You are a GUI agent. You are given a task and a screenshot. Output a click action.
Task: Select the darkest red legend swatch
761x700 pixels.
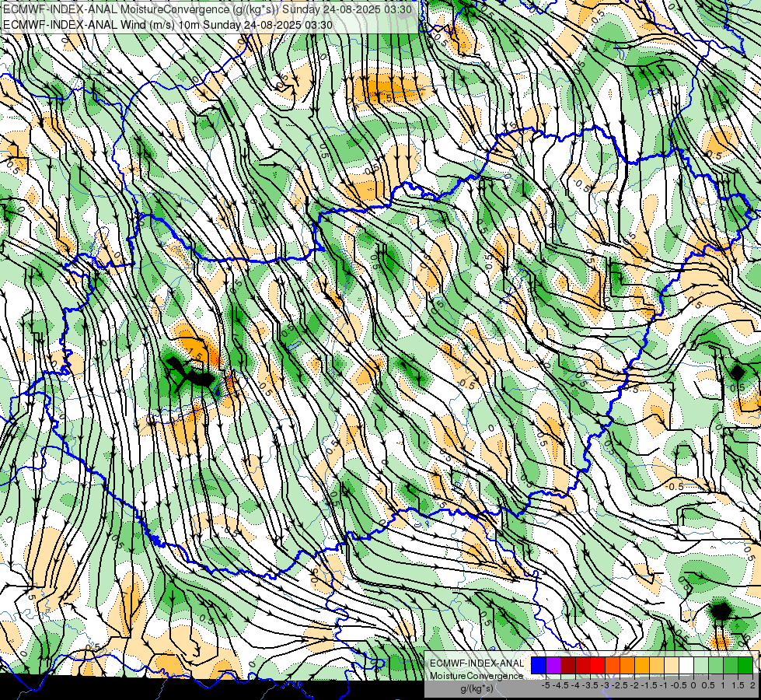click(x=568, y=665)
